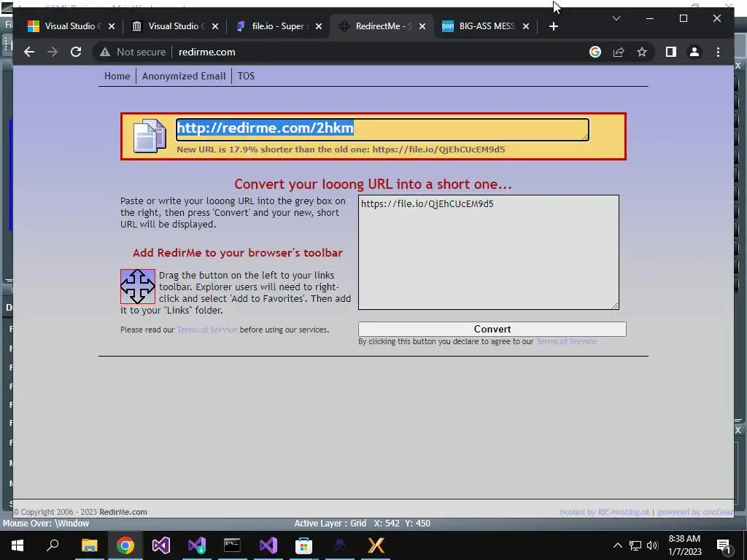Switch to second Visual Studio tab
The width and height of the screenshot is (747, 560).
click(x=175, y=26)
